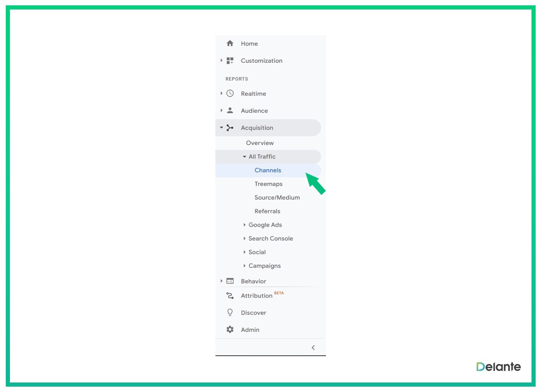Click the Discover lightbulb icon
Image resolution: width=541 pixels, height=392 pixels.
(x=230, y=312)
